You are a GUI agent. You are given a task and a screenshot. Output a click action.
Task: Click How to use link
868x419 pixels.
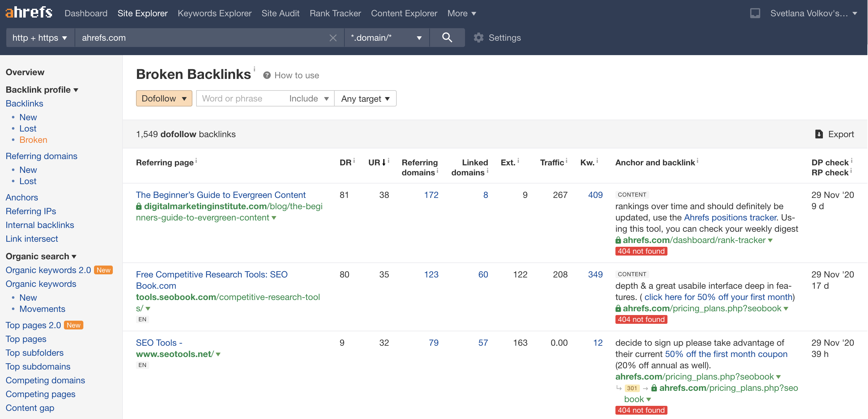296,75
